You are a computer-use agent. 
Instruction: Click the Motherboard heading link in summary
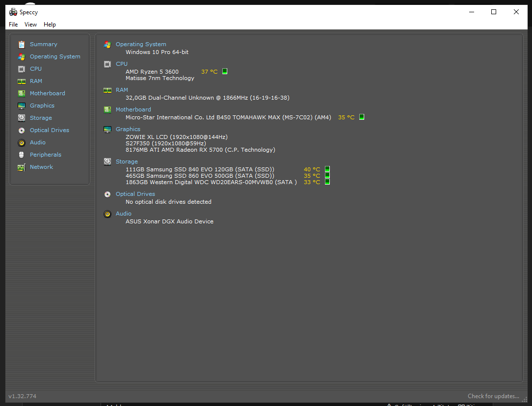[133, 109]
